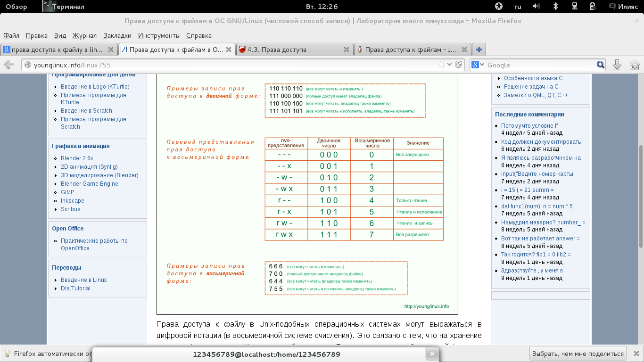The image size is (644, 362).
Task: Open the URL history dropdown arrow
Action: [x=450, y=65]
